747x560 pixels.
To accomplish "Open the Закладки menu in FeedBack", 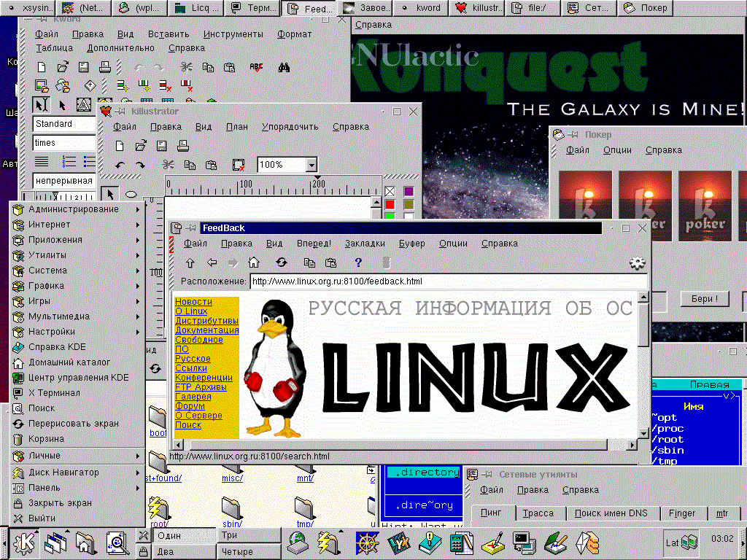I will coord(365,244).
